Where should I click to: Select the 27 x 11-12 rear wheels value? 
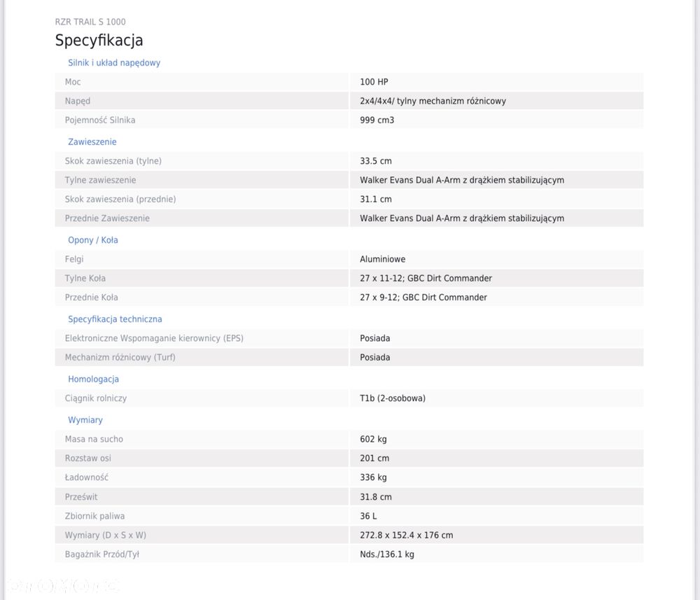pos(426,279)
